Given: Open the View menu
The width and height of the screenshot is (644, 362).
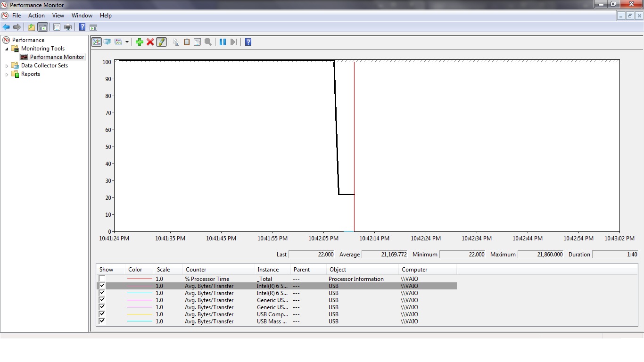Looking at the screenshot, I should coord(58,16).
